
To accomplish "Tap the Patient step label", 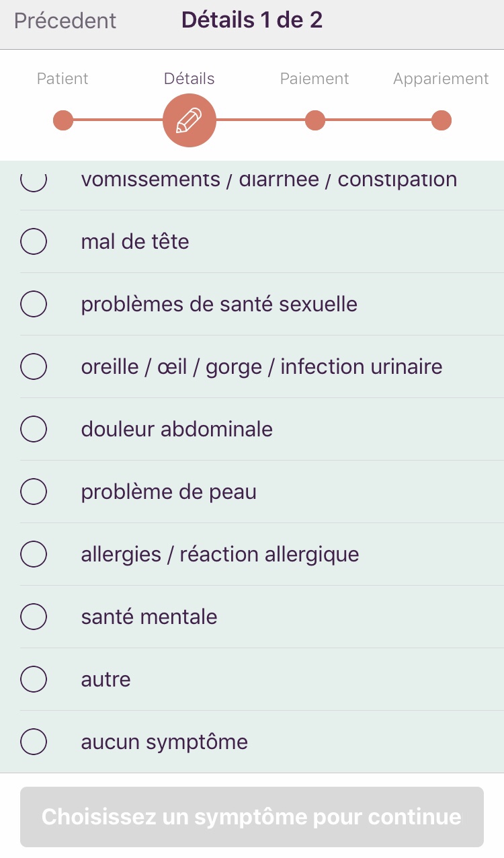I will click(62, 79).
